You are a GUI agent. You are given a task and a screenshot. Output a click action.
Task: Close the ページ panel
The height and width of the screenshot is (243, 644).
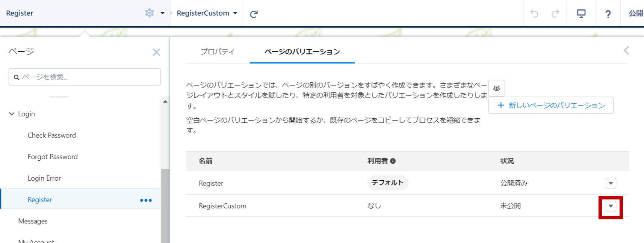[156, 52]
